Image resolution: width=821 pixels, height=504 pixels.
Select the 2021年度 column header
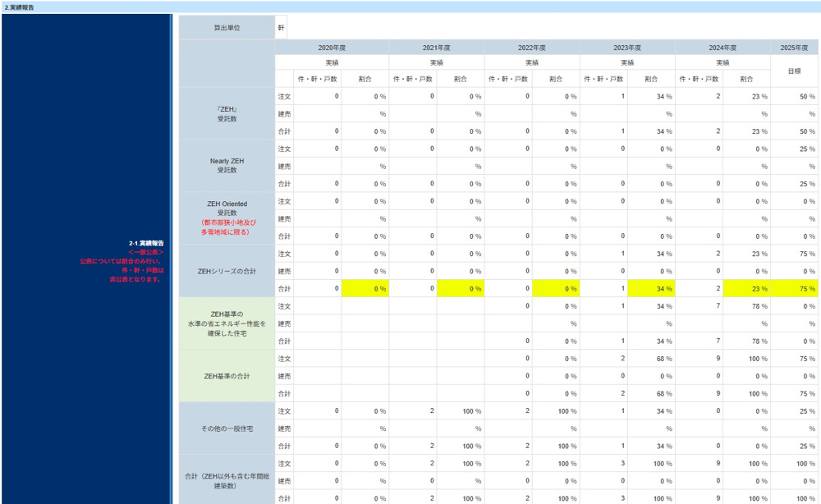click(x=436, y=47)
